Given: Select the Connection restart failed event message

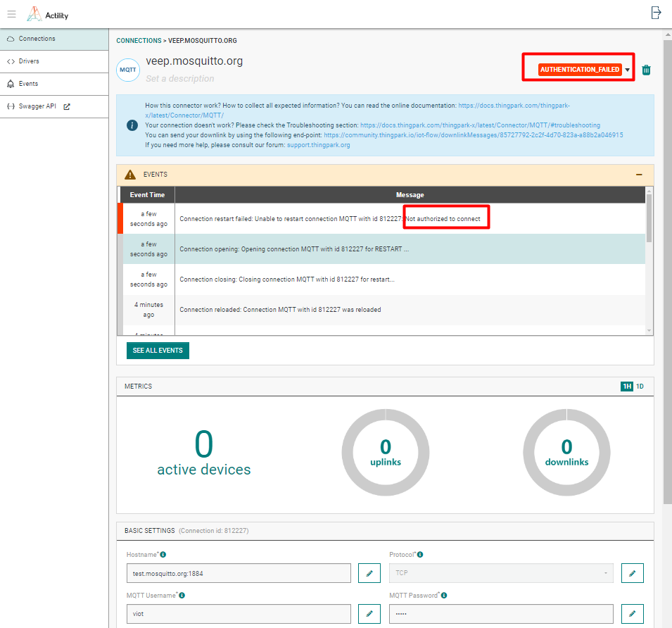Looking at the screenshot, I should pyautogui.click(x=330, y=219).
